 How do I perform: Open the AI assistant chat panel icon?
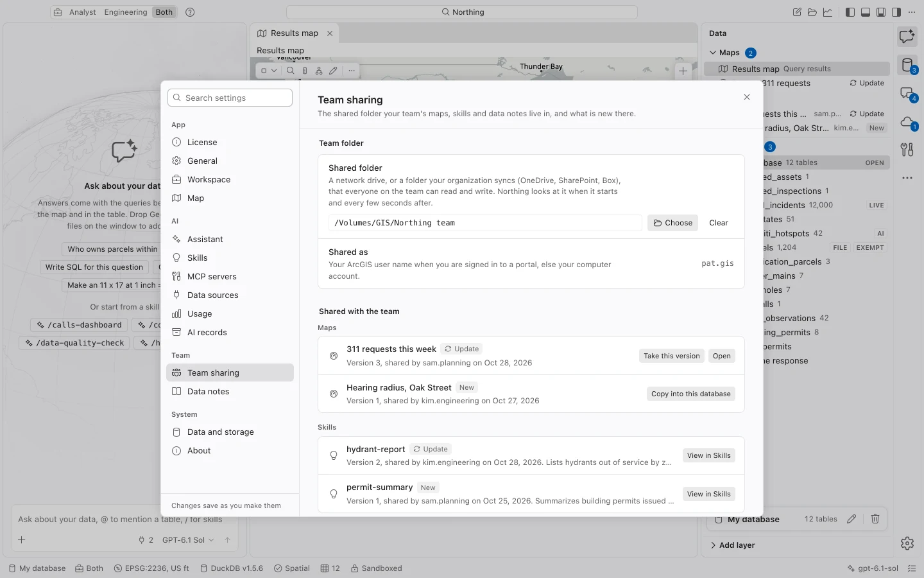(907, 37)
